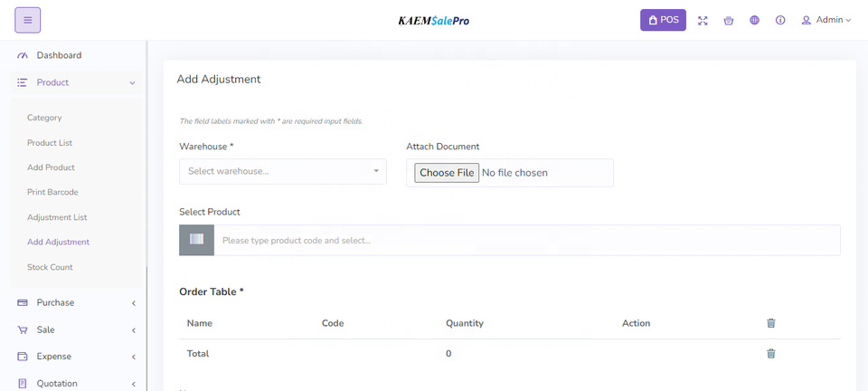Click trash icon in Order Table header
Screen dimensions: 868x391
tap(771, 323)
